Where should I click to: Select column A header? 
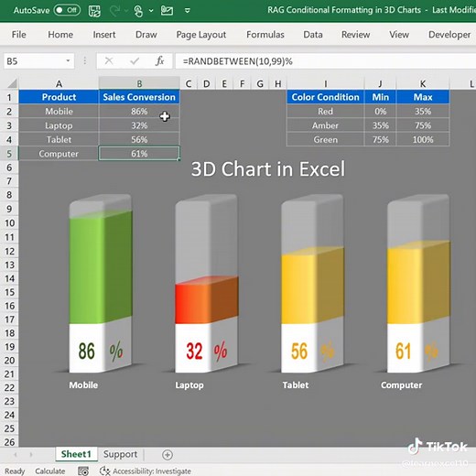coord(59,83)
